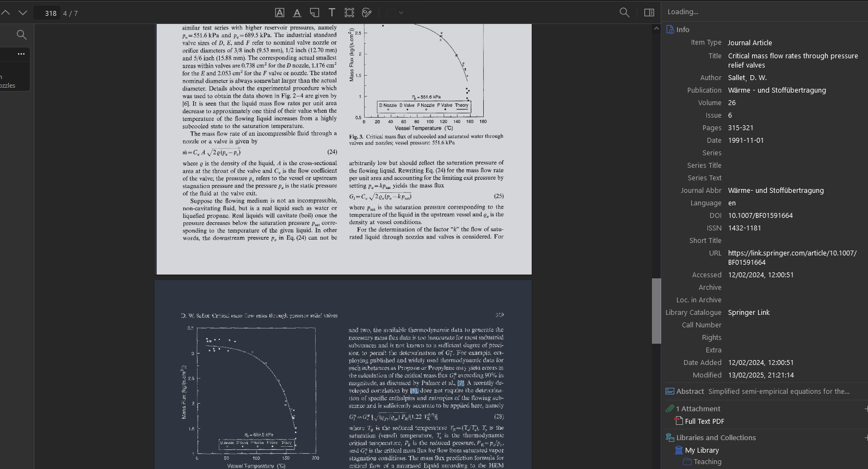Click the Journal Abbr value

click(x=776, y=191)
